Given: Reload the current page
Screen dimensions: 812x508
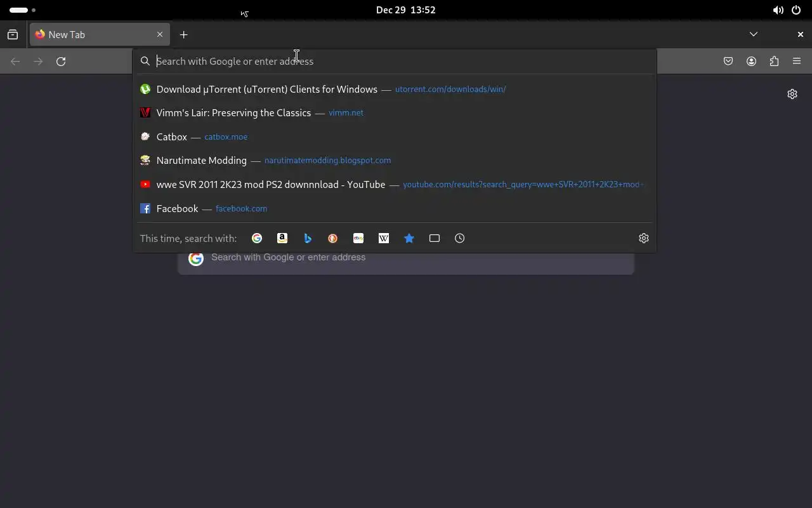Looking at the screenshot, I should click(61, 62).
